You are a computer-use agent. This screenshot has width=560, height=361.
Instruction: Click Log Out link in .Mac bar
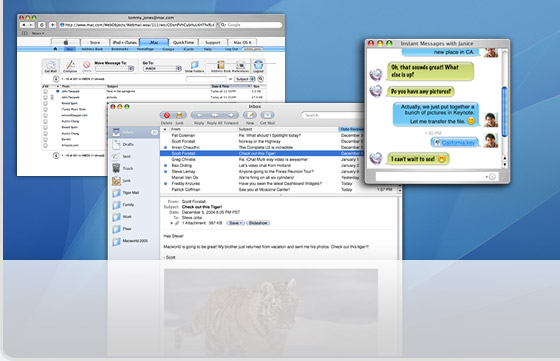pyautogui.click(x=231, y=49)
